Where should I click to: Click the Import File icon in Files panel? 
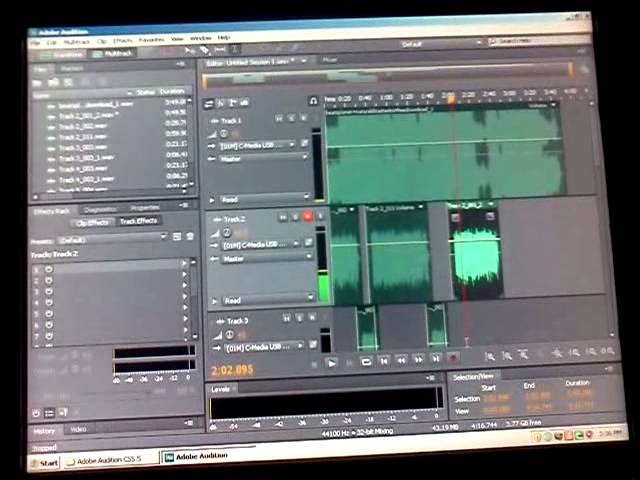(53, 83)
